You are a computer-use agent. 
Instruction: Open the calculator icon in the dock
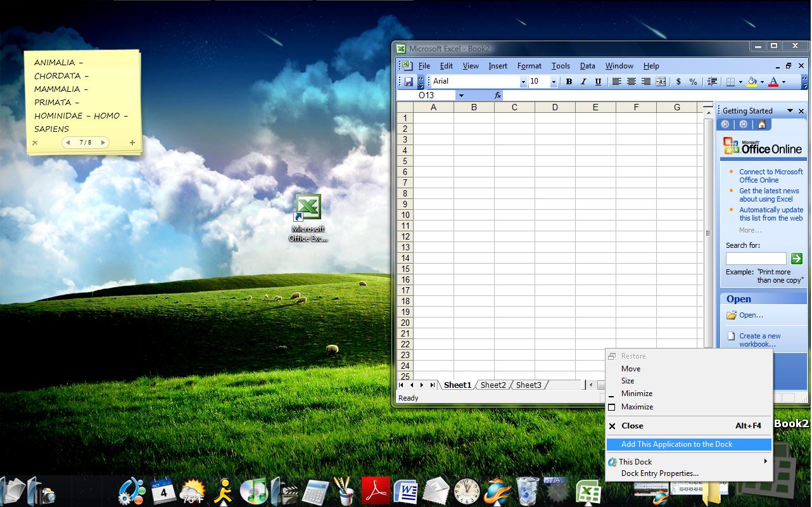(315, 492)
